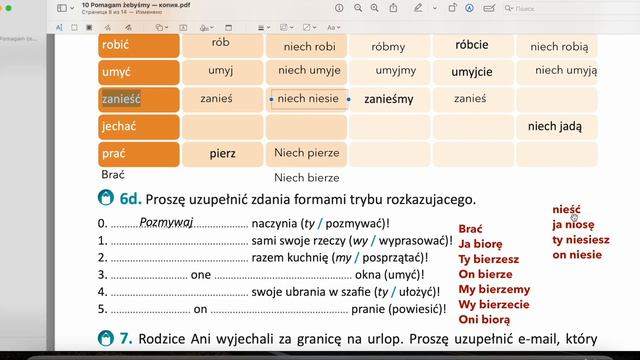Click the blank line of sentence 1
The height and width of the screenshot is (360, 640).
(180, 242)
